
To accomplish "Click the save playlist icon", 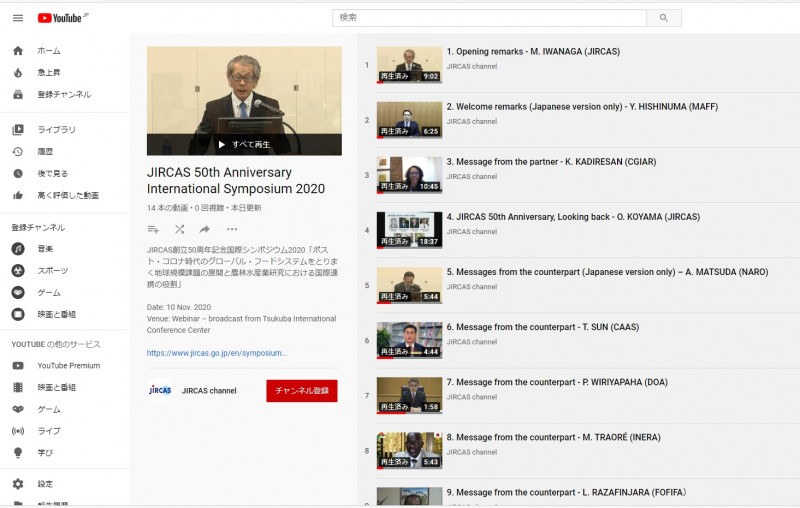I will (153, 230).
